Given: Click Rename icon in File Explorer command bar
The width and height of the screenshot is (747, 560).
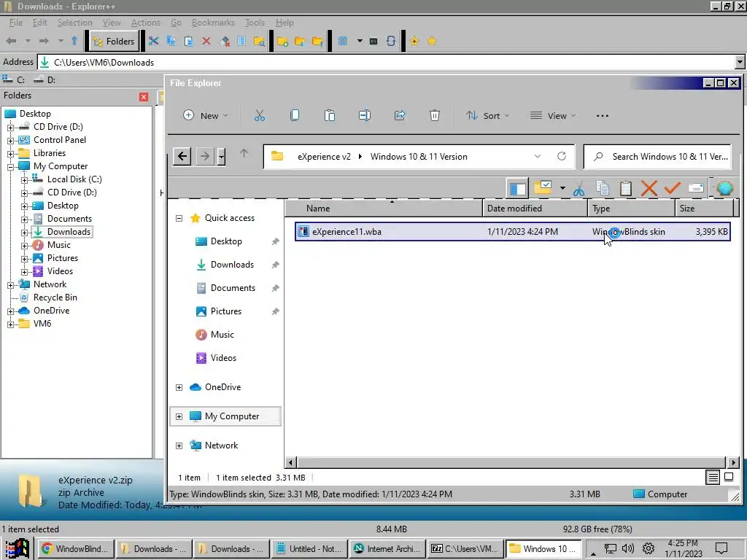Looking at the screenshot, I should coord(365,116).
